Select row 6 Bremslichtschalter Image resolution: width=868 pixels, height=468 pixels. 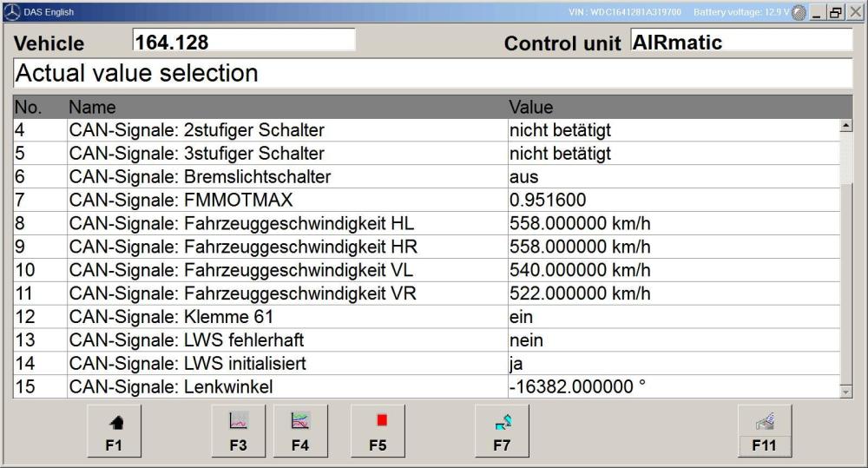[426, 176]
